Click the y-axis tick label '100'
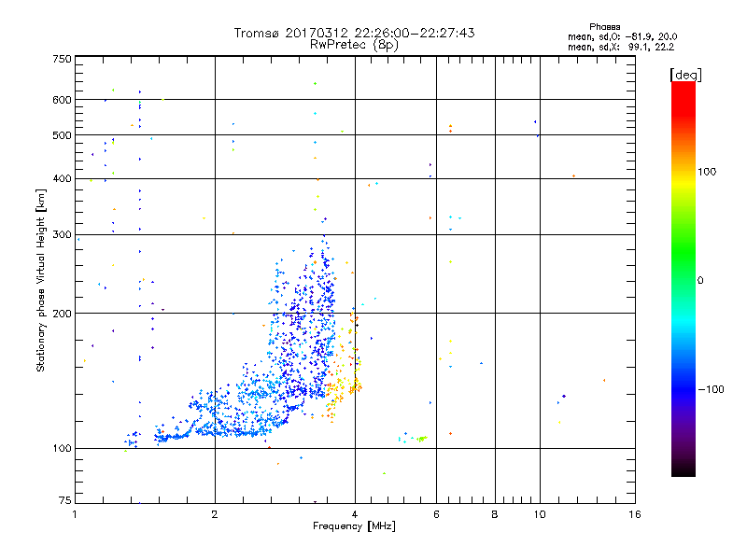The image size is (747, 560). coord(62,448)
